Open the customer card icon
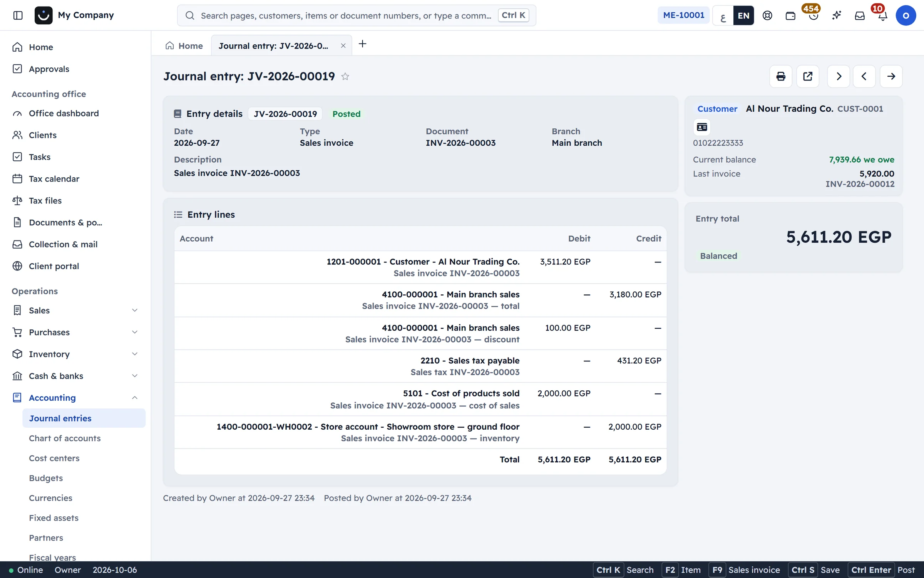 click(702, 127)
